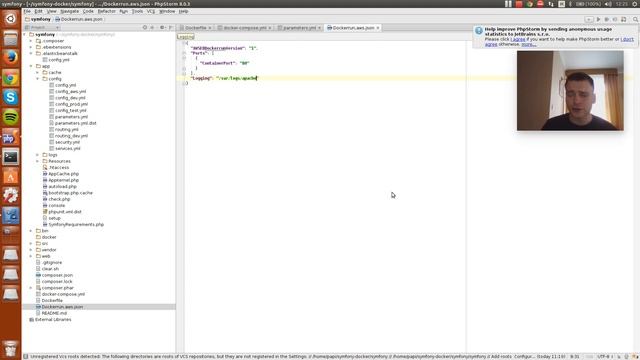This screenshot has width=640, height=360.
Task: Select AppKernel.php file
Action: tap(63, 180)
